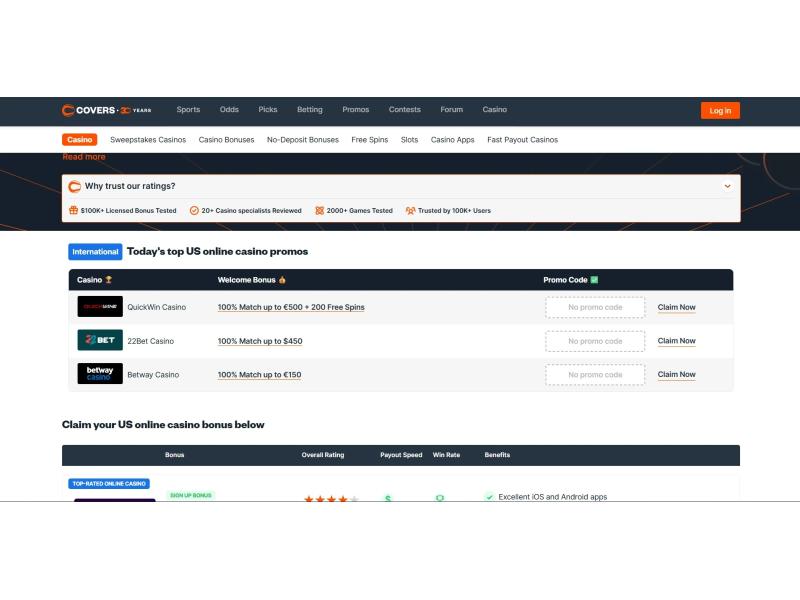Click the Log in button

pos(720,111)
